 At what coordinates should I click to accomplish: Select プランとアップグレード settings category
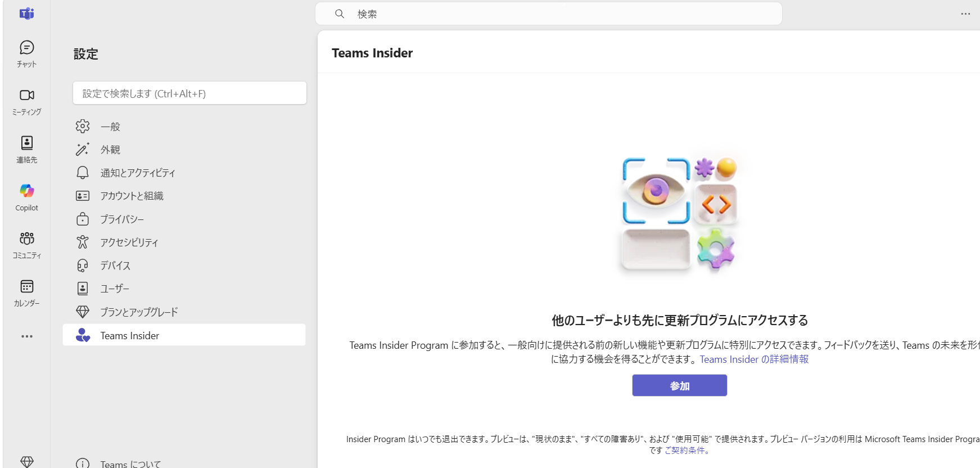184,312
